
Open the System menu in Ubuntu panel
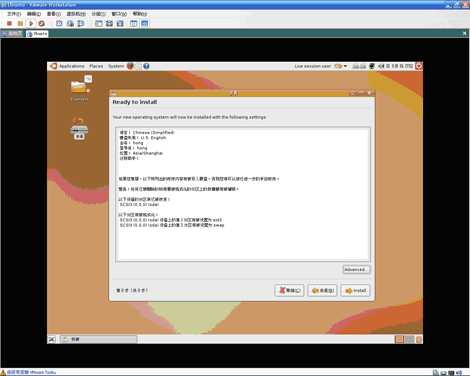pos(116,66)
